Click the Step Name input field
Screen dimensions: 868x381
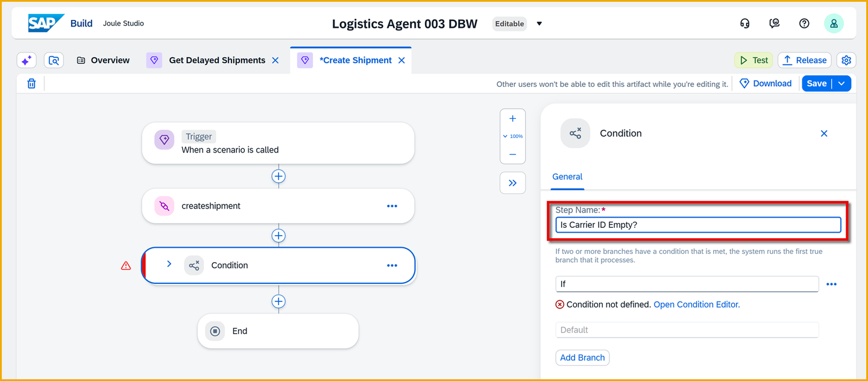coord(698,225)
